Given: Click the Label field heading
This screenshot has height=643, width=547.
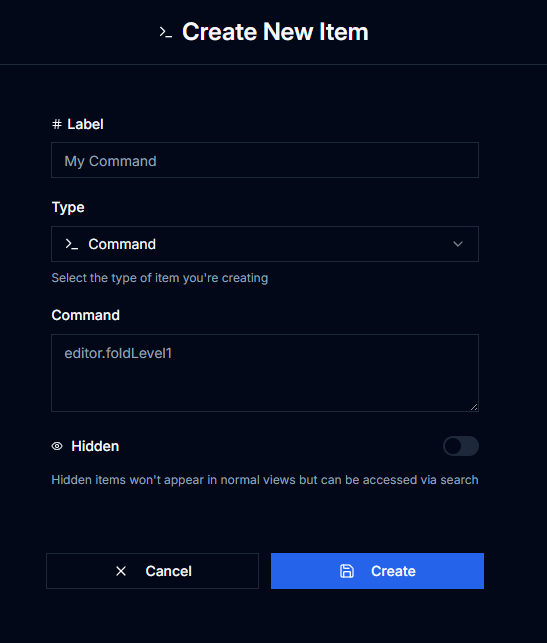Looking at the screenshot, I should (85, 124).
